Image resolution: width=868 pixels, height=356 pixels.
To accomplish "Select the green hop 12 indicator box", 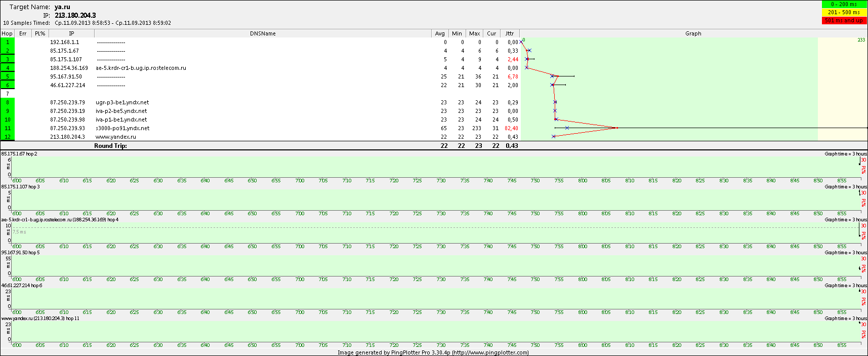I will pyautogui.click(x=8, y=137).
